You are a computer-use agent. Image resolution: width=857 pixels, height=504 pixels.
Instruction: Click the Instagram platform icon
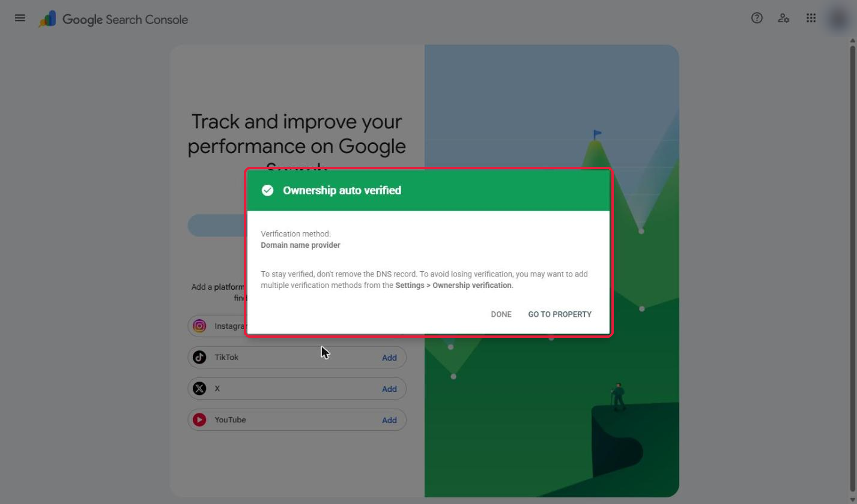pyautogui.click(x=199, y=326)
